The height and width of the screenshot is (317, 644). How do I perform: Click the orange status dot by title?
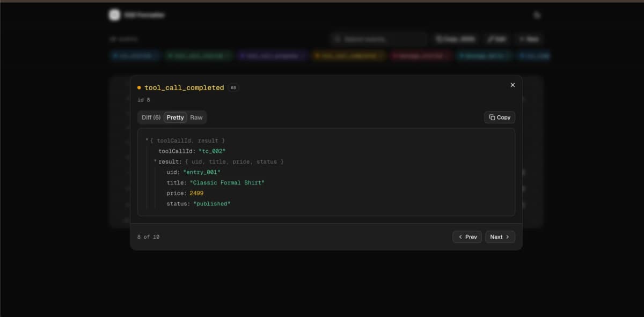140,87
